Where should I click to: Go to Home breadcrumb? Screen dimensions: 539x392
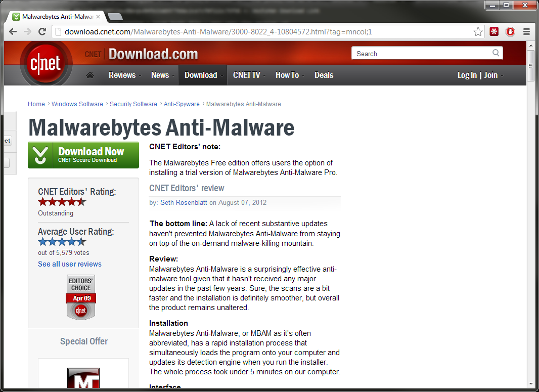pos(36,104)
